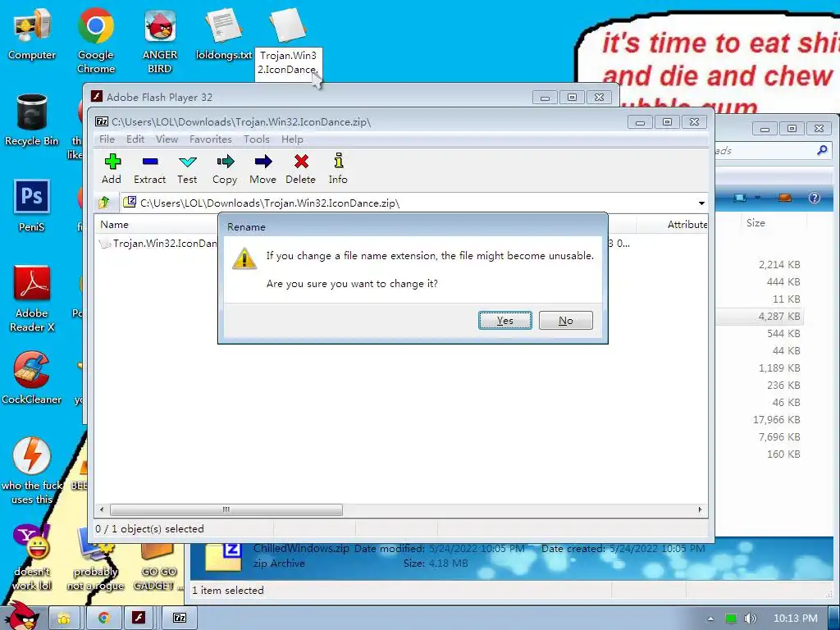Click the 4,287 KB size entry

779,317
